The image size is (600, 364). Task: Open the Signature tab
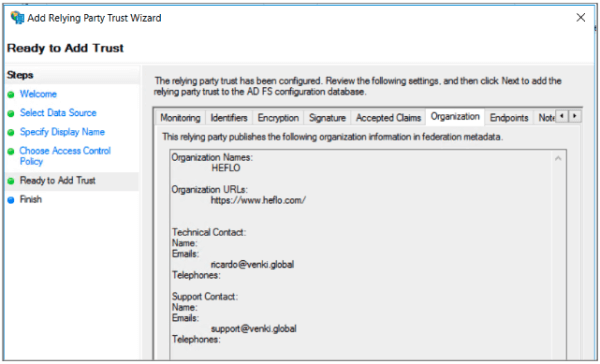click(327, 118)
